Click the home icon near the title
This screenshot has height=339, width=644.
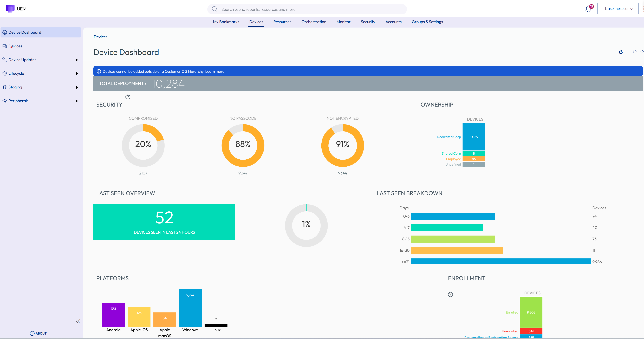634,52
